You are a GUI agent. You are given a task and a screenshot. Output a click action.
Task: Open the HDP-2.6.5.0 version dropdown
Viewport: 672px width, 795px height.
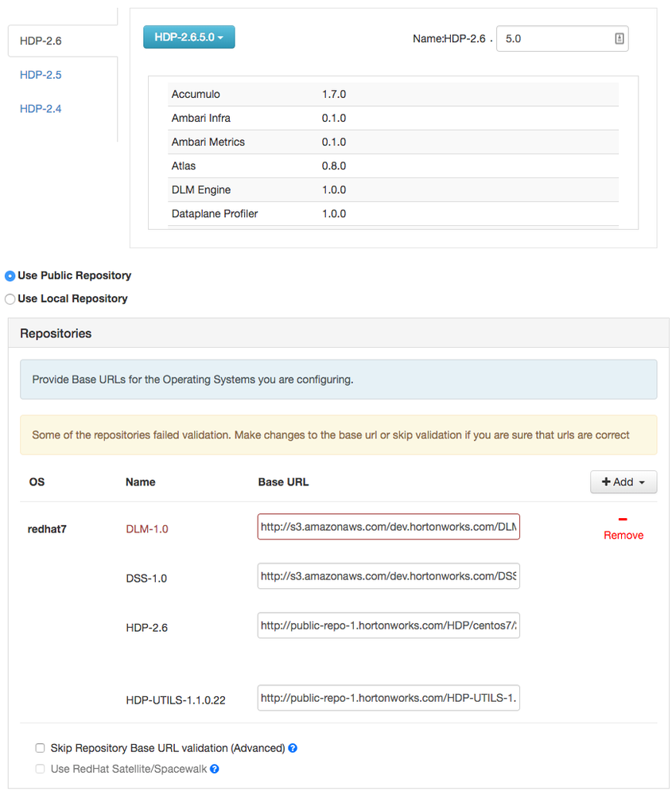click(x=188, y=37)
